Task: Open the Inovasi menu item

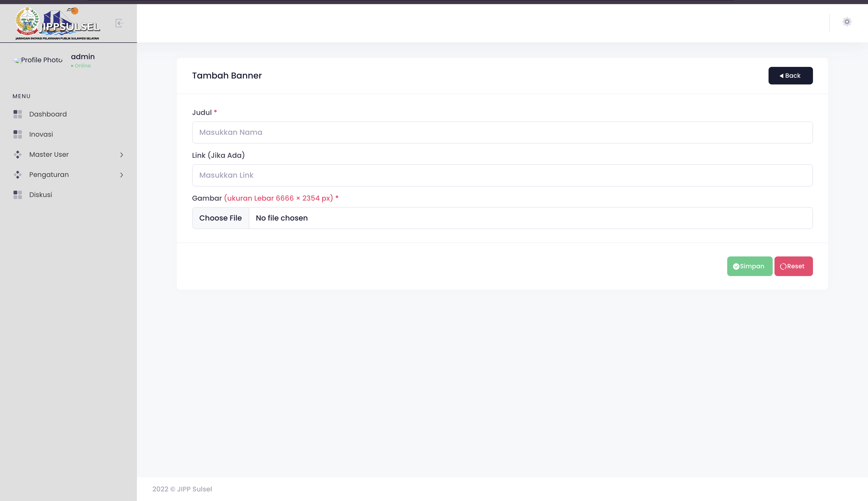Action: pos(41,134)
